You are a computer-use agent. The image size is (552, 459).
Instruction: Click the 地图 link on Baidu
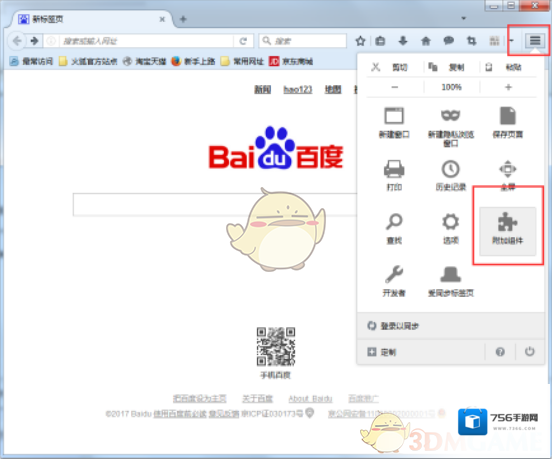click(333, 89)
